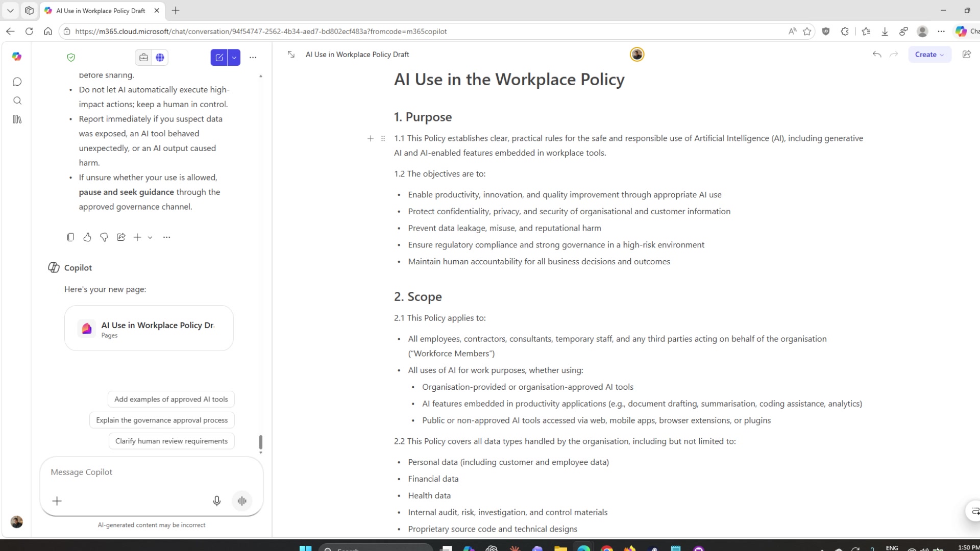Activate the microphone dictation button
The width and height of the screenshot is (980, 551).
[217, 501]
